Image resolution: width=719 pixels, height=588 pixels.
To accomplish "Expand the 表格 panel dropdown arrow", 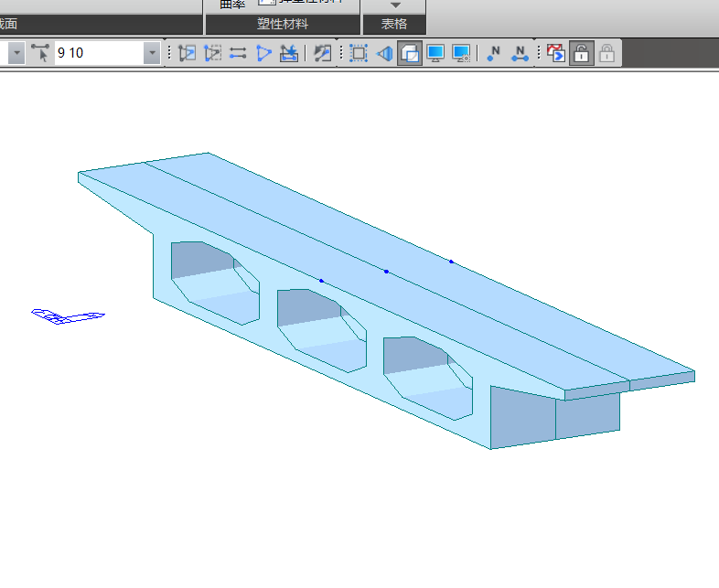I will 395,5.
